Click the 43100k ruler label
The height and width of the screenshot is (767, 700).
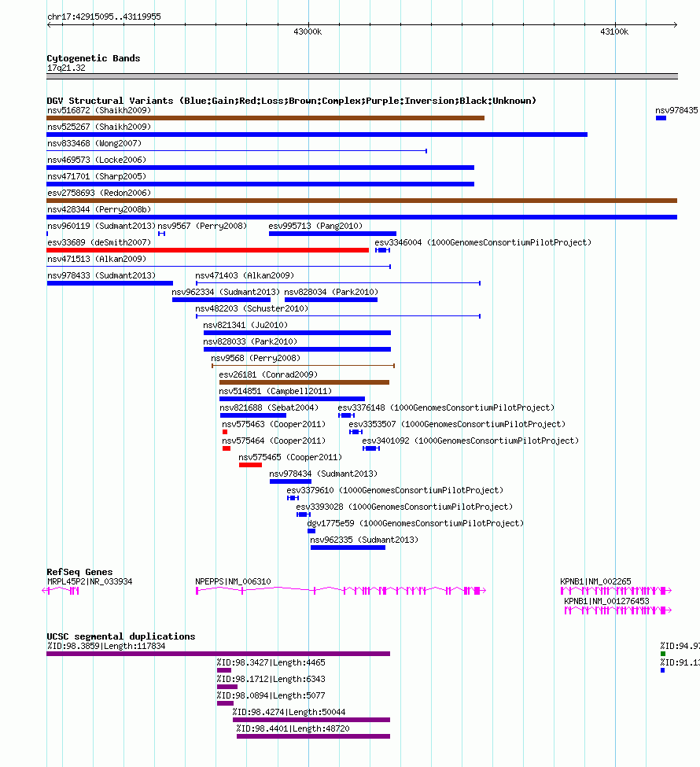point(614,31)
